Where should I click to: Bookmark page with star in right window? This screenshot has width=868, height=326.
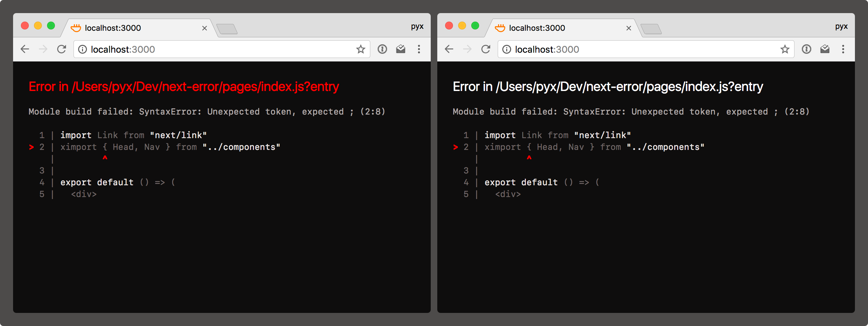tap(785, 49)
